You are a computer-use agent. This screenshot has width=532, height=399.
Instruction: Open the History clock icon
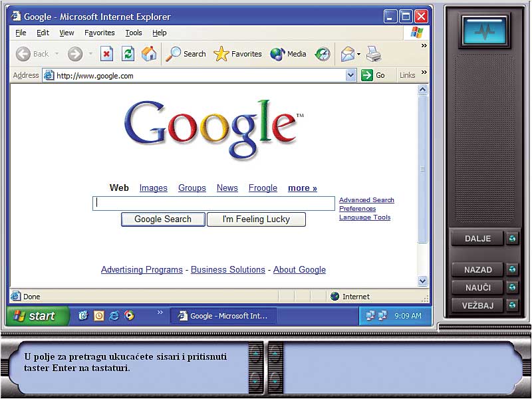tap(323, 54)
